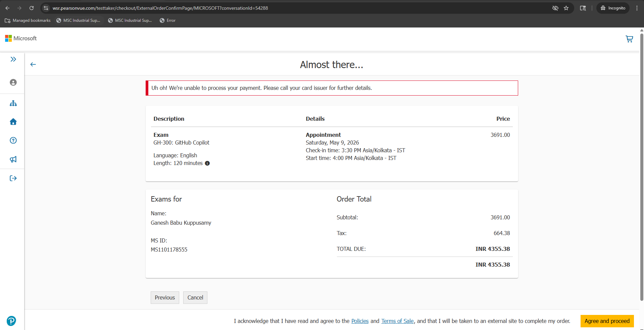Open announcements megaphone icon in sidebar

click(13, 159)
